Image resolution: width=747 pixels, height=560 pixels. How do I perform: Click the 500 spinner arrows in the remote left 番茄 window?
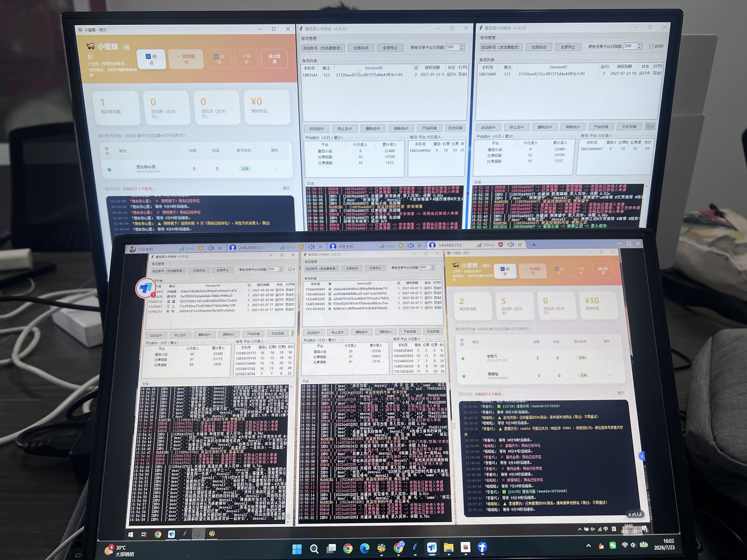pyautogui.click(x=281, y=269)
